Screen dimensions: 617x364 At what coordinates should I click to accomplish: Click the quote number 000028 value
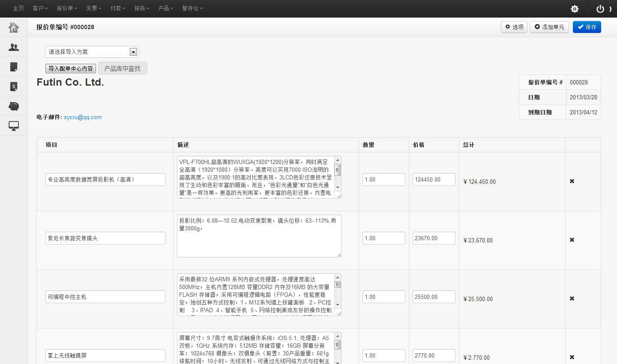click(579, 82)
